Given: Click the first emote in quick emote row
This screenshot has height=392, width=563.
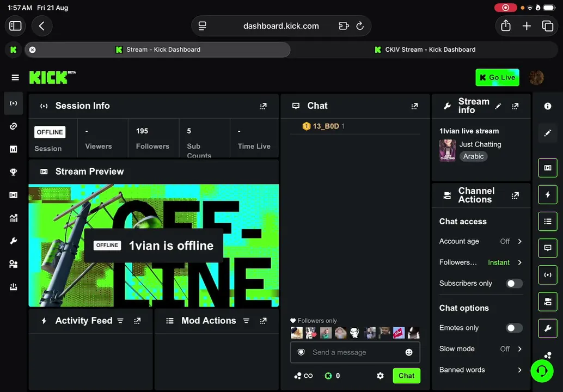Looking at the screenshot, I should (x=297, y=333).
